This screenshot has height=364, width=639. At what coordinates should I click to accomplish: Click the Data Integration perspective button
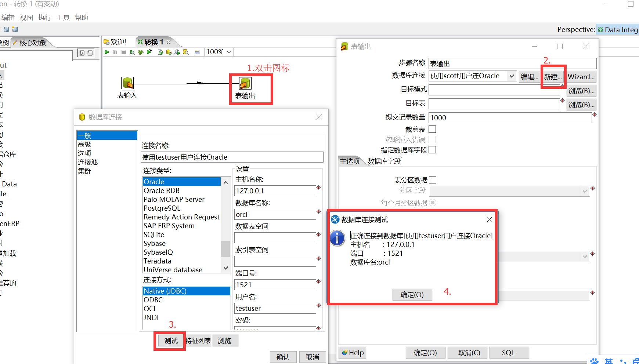[x=618, y=30]
